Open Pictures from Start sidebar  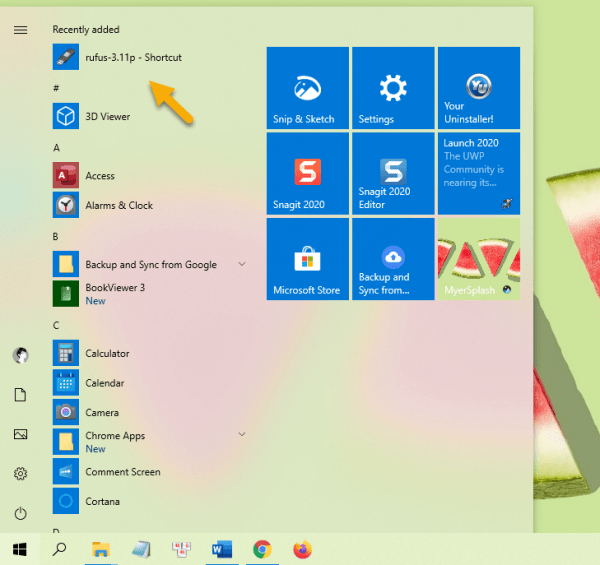tap(21, 434)
